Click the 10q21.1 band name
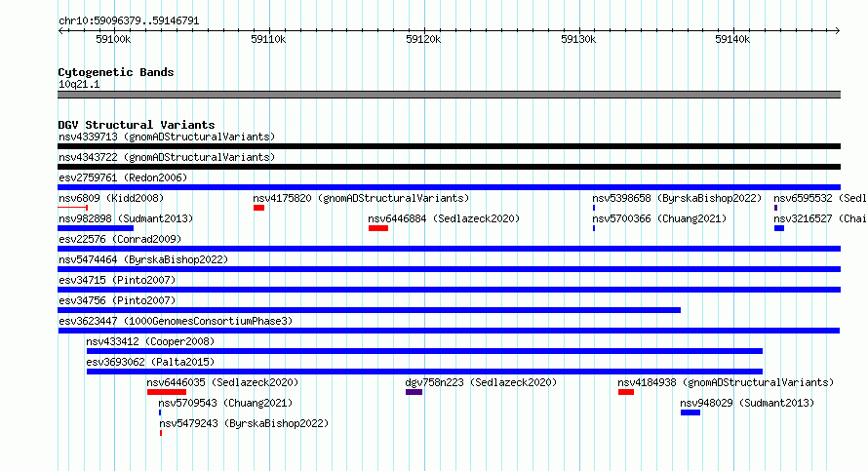 coord(79,84)
